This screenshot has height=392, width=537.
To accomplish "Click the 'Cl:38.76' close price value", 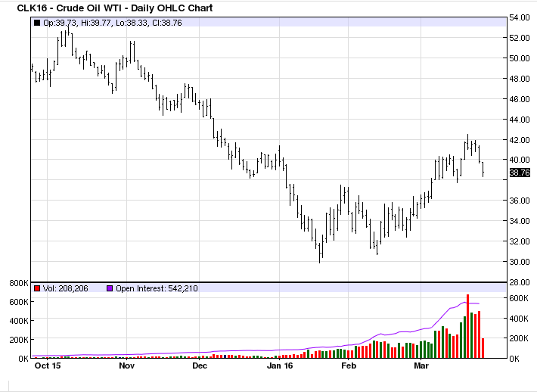I will (x=167, y=23).
